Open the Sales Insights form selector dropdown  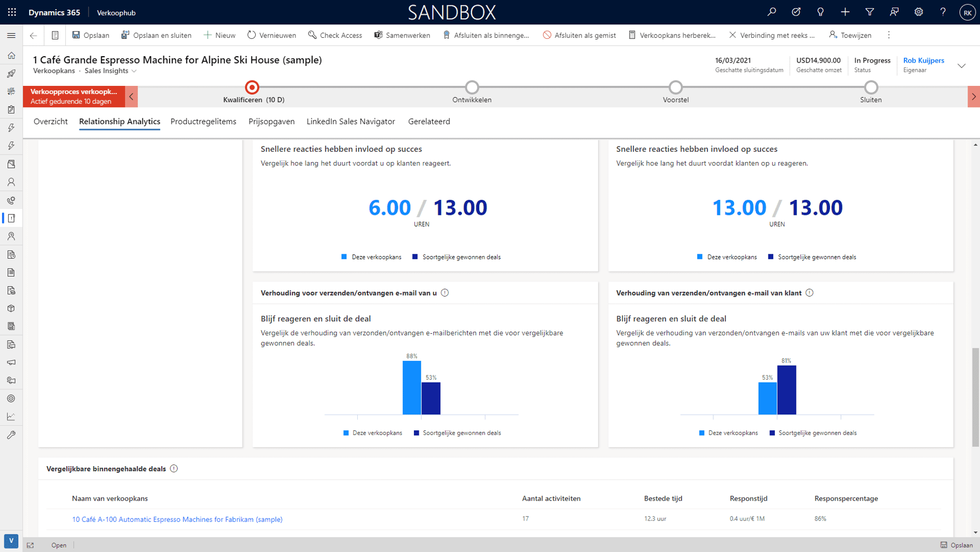pyautogui.click(x=111, y=71)
